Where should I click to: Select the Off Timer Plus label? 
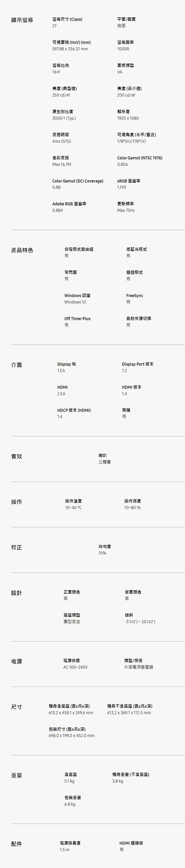click(77, 319)
